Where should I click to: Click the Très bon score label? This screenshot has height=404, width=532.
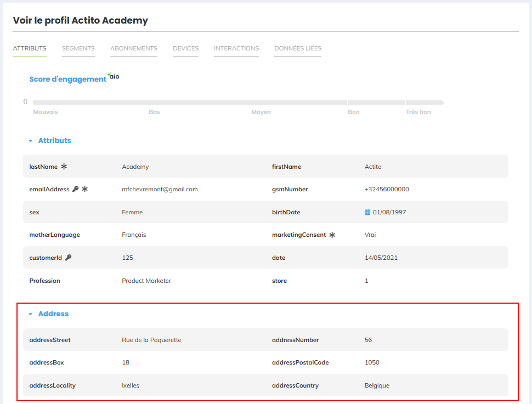tap(418, 112)
